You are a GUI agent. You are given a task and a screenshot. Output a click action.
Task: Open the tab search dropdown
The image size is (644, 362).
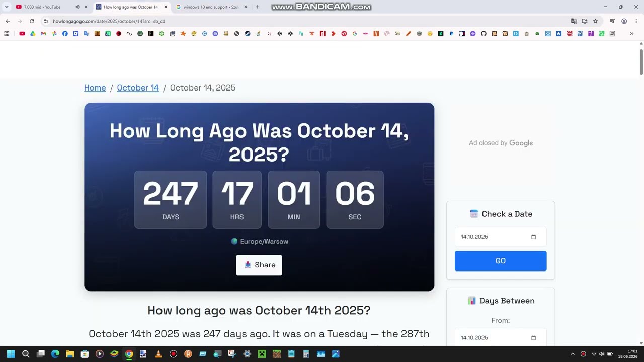(7, 7)
